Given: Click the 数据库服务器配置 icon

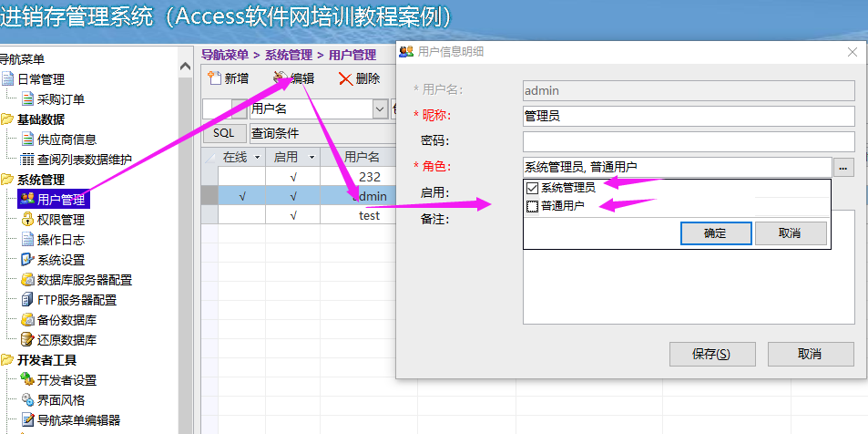Looking at the screenshot, I should (27, 280).
